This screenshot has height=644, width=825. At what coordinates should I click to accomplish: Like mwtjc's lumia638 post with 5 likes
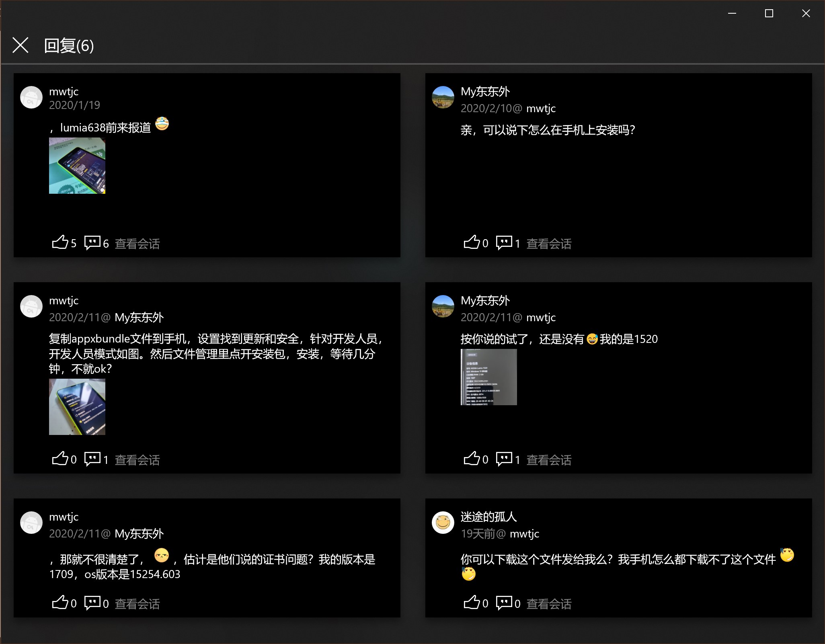60,242
